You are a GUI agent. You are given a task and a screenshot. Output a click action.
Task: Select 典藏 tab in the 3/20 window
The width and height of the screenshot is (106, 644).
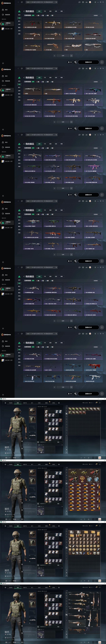[62, 78]
